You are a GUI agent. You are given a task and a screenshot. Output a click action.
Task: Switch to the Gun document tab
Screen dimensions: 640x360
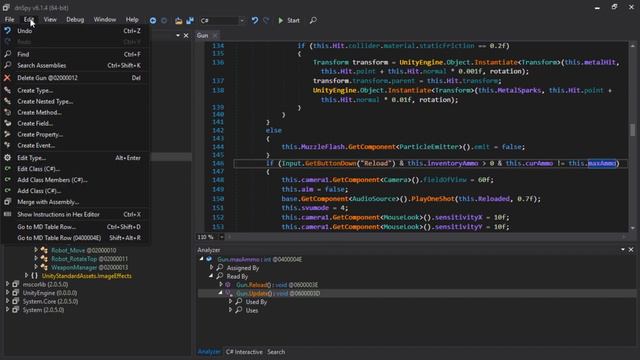click(x=202, y=36)
